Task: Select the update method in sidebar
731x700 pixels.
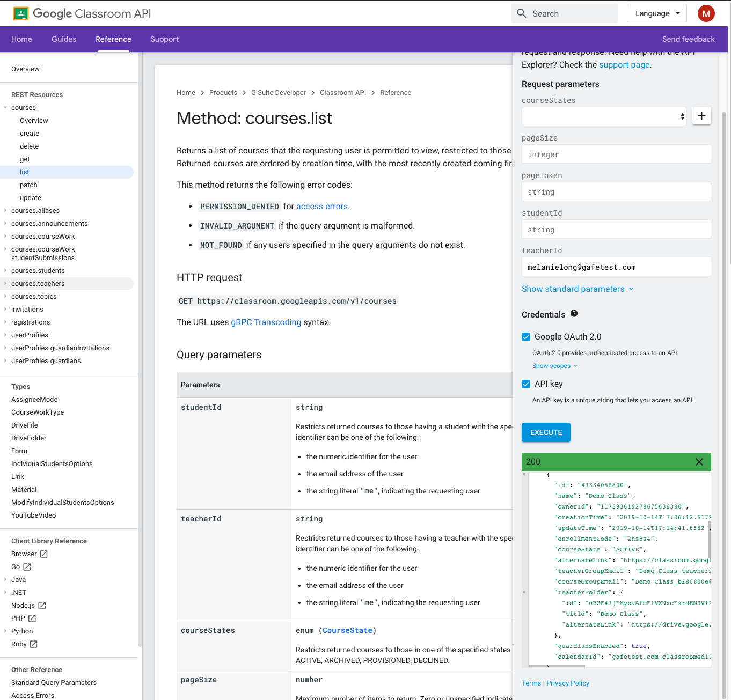Action: tap(31, 198)
